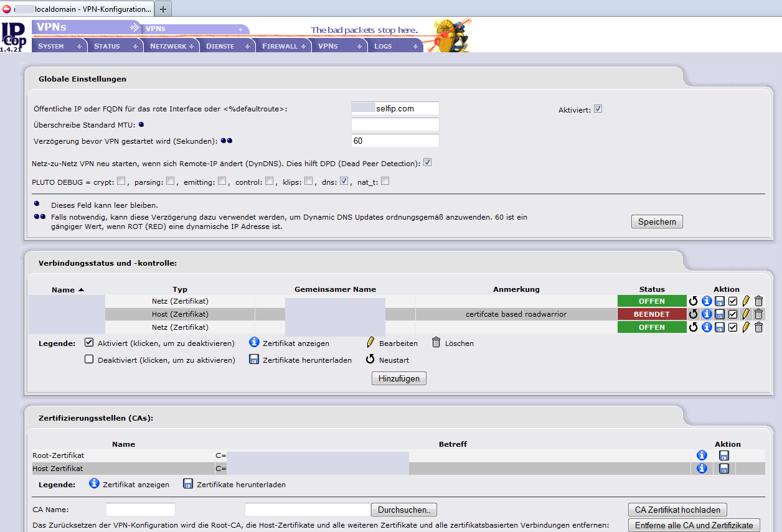
Task: Go to the Logs menu tab
Action: coord(392,46)
